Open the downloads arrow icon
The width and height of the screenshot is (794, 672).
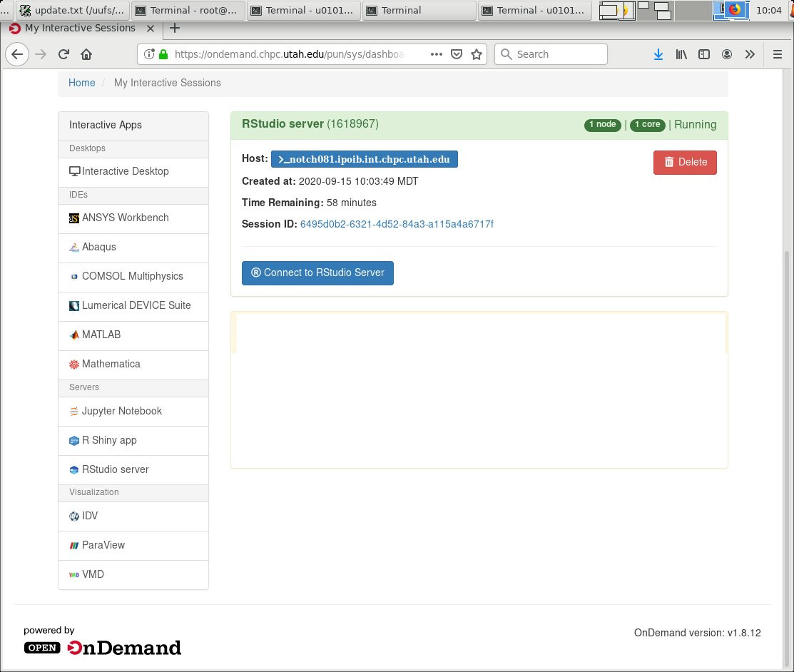pyautogui.click(x=658, y=54)
